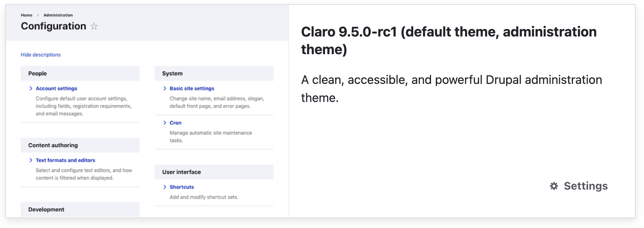644x228 pixels.
Task: Go to the Administration breadcrumb
Action: click(x=58, y=15)
